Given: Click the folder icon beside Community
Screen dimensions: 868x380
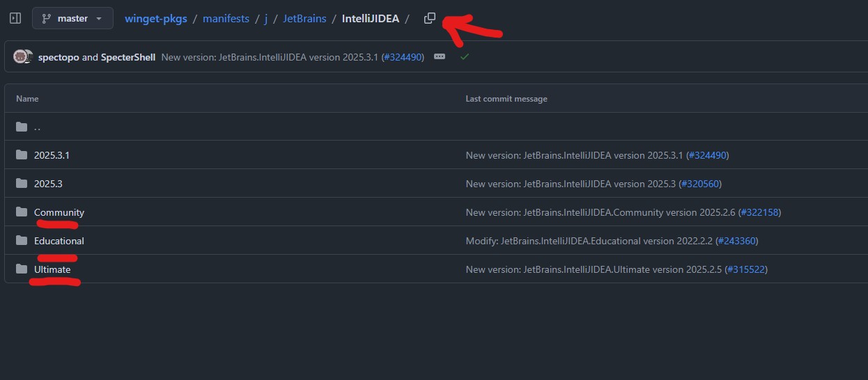Looking at the screenshot, I should coord(22,212).
